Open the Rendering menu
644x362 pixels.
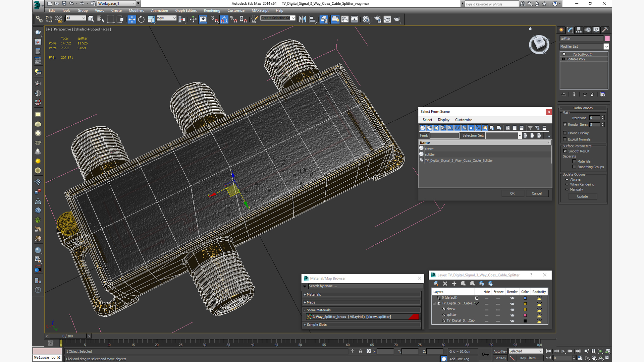(x=212, y=11)
